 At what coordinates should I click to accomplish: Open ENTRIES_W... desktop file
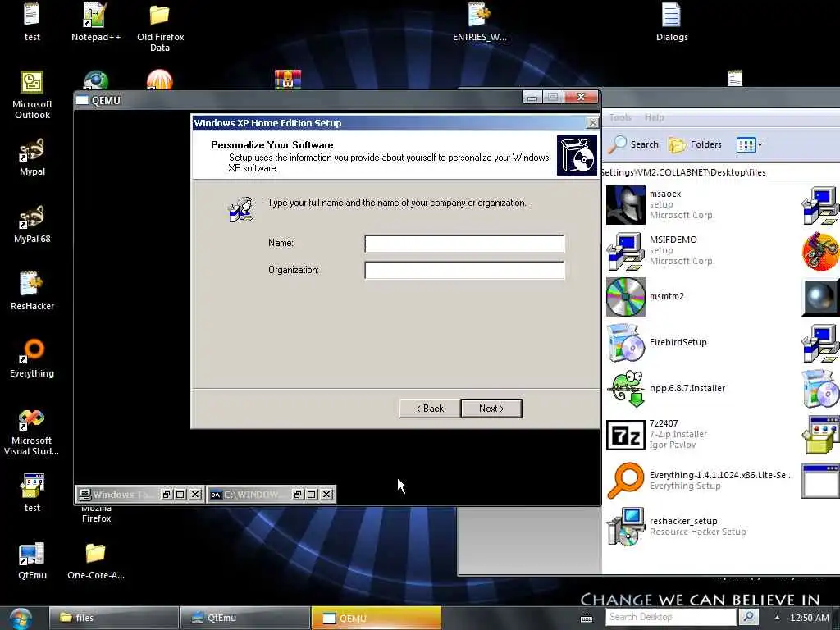pyautogui.click(x=479, y=21)
